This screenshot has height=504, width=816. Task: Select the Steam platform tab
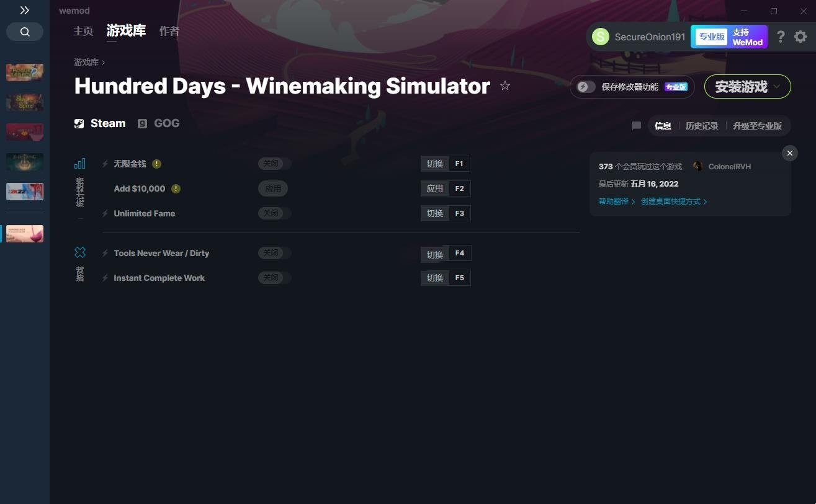100,123
